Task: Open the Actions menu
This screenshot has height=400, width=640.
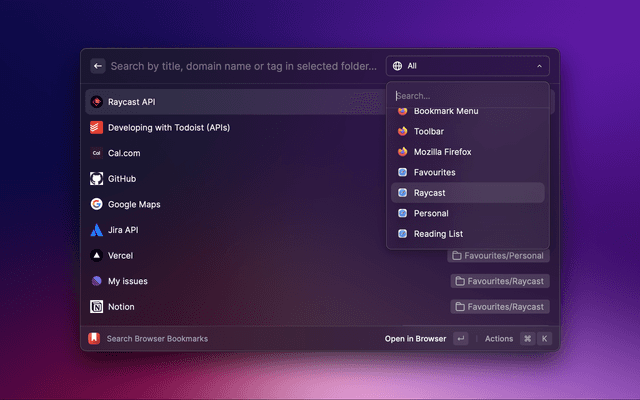Action: [499, 339]
